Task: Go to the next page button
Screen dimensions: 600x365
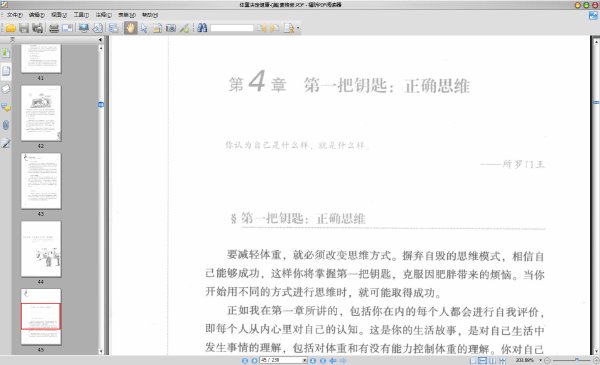Action: click(x=313, y=360)
